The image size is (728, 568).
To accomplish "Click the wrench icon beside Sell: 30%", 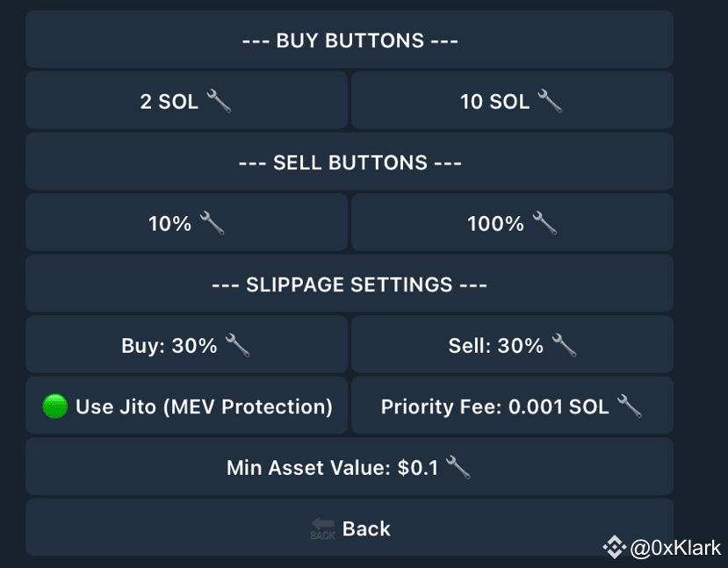I will tap(564, 345).
